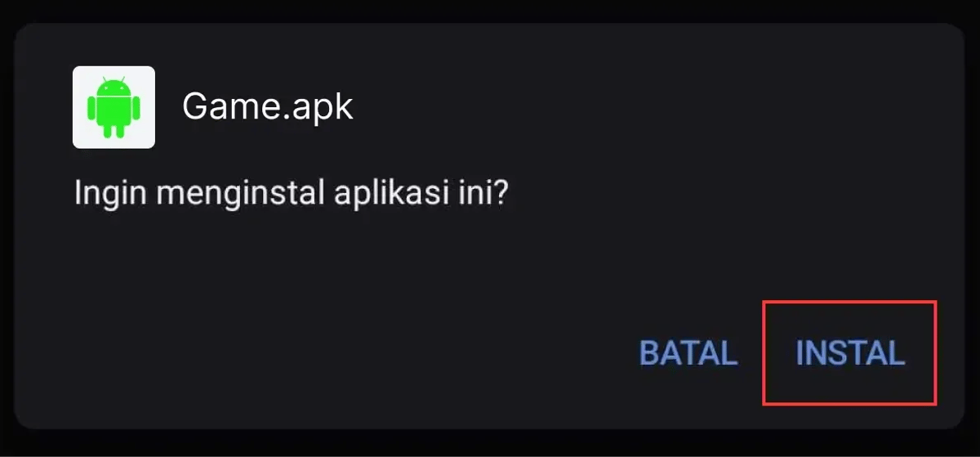The height and width of the screenshot is (457, 980).
Task: Tap the Game.apk app icon
Action: 114,107
